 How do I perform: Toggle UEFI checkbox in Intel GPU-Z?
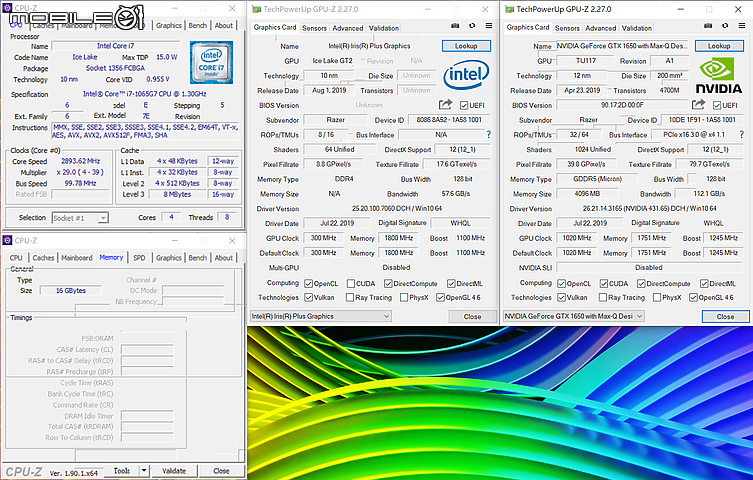point(464,105)
